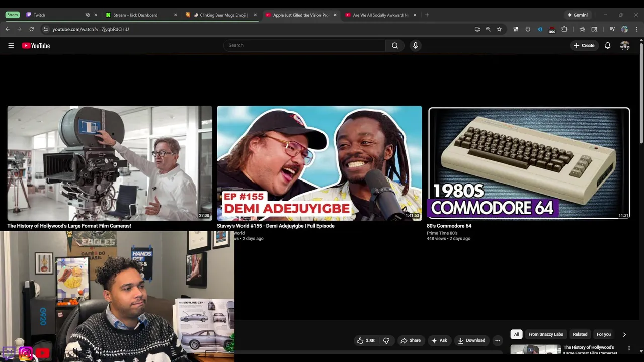Open the media controls toolbar icon
Screen dimensions: 644x362
612,29
